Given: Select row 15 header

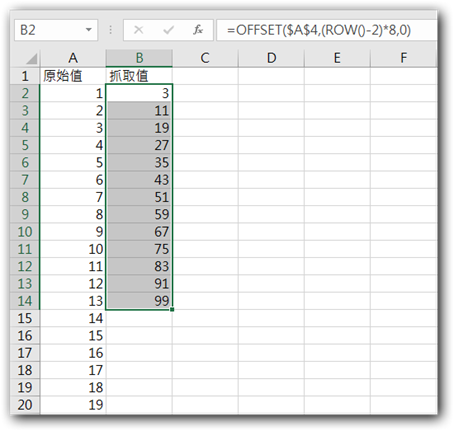Looking at the screenshot, I should click(x=25, y=318).
